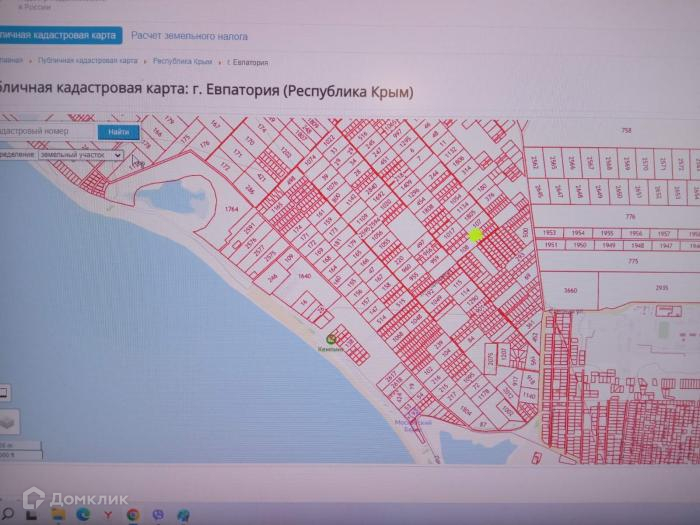Open Google Chrome from the taskbar
This screenshot has height=525, width=700.
[133, 514]
